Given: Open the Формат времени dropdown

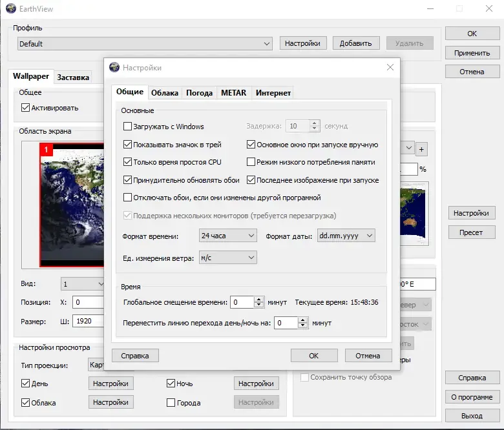Looking at the screenshot, I should coord(227,236).
